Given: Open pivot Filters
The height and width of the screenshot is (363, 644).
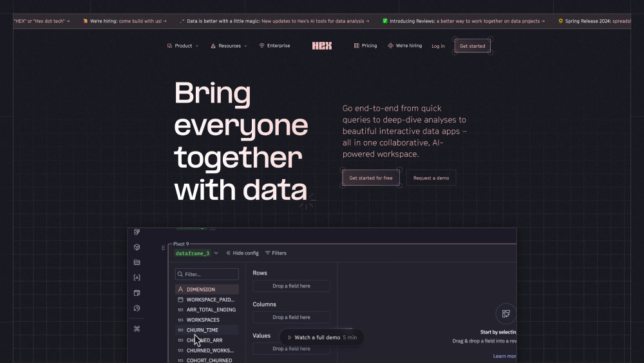Looking at the screenshot, I should 276,253.
